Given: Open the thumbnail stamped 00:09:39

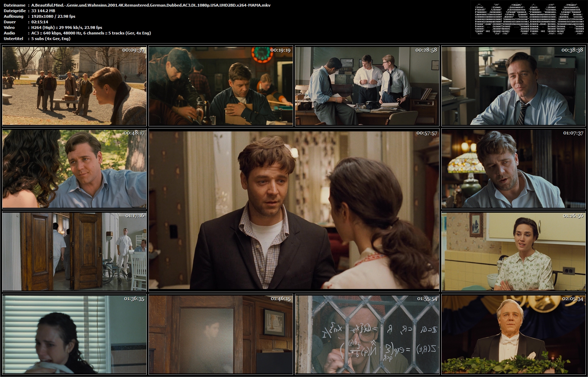Looking at the screenshot, I should point(74,86).
